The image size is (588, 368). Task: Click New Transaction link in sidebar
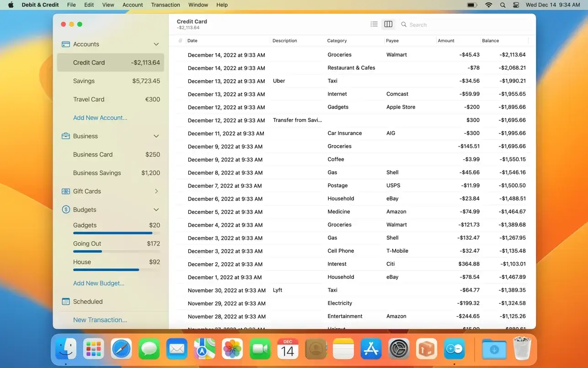[x=100, y=320]
